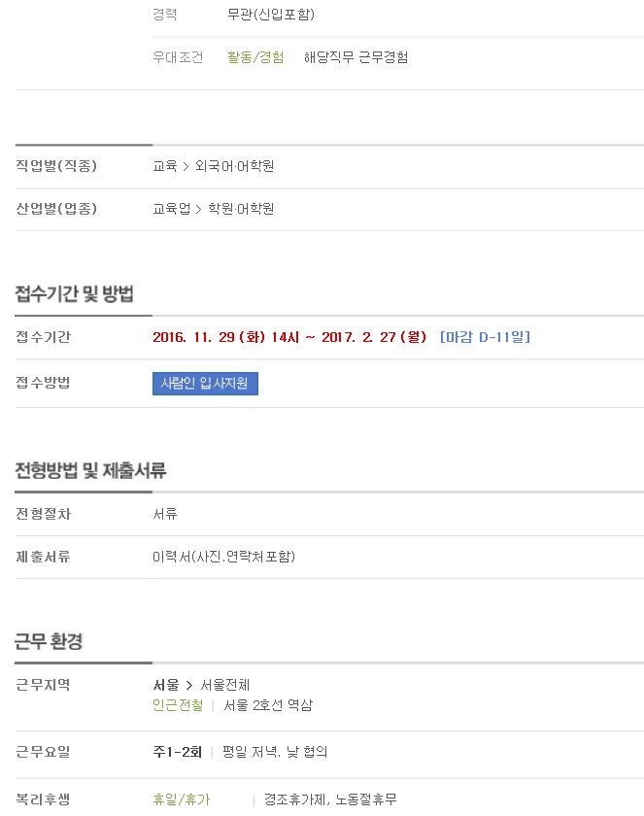The image size is (644, 816).
Task: Click the 접수기간 및 방법 section heading
Action: pyautogui.click(x=75, y=294)
